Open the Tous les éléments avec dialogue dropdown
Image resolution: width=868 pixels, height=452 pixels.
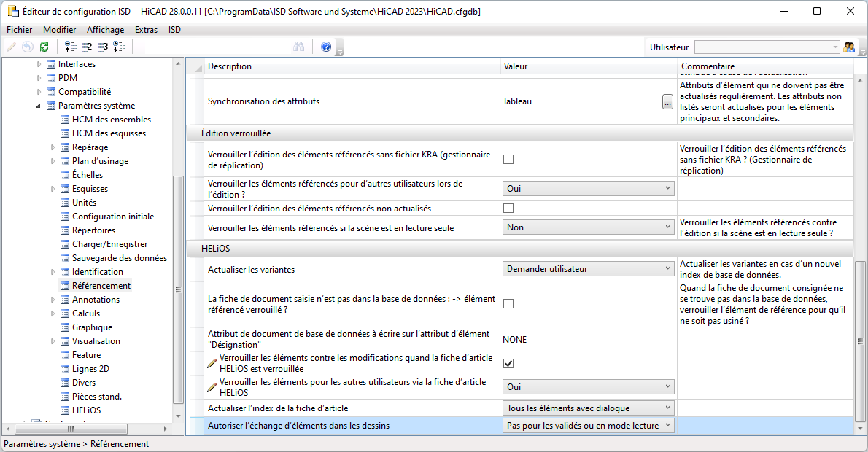(588, 408)
